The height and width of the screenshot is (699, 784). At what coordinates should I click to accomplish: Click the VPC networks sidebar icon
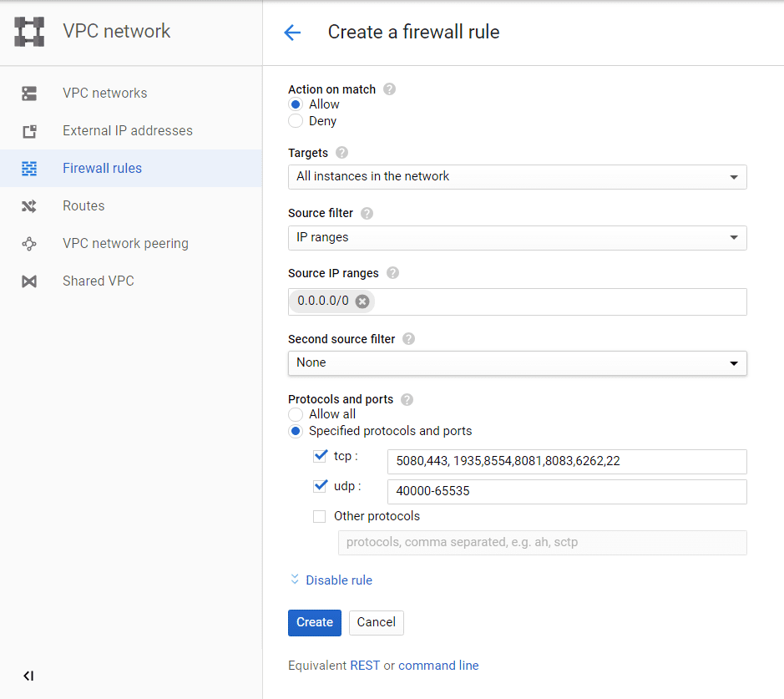click(29, 94)
